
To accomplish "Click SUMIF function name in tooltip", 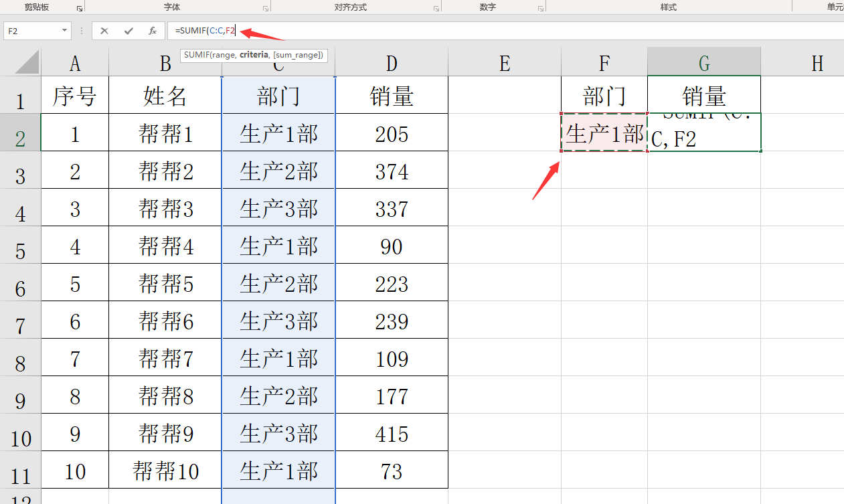I will (x=197, y=55).
